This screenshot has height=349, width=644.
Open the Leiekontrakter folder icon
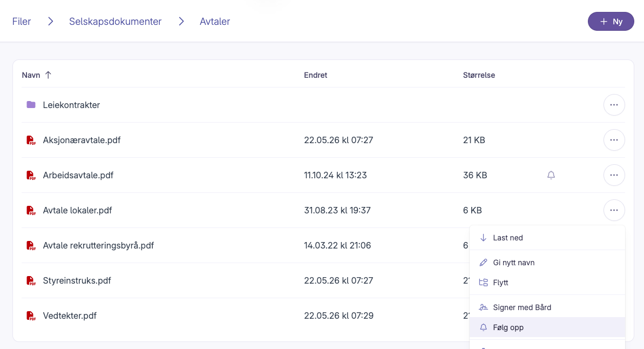pos(31,105)
